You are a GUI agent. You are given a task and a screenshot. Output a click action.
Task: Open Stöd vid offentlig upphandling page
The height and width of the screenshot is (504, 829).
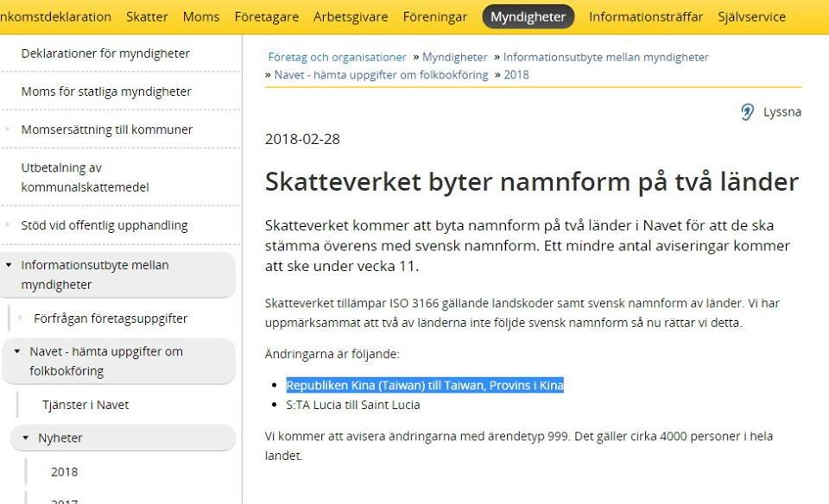click(x=104, y=225)
